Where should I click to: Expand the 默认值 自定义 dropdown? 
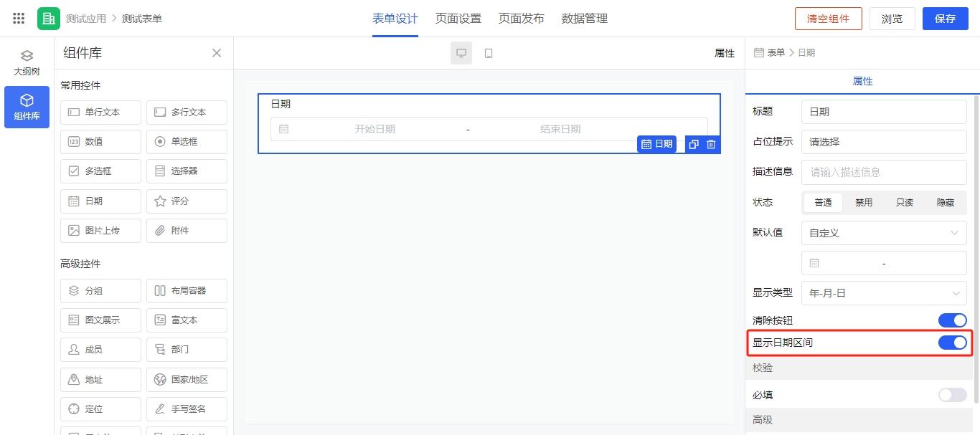[883, 233]
